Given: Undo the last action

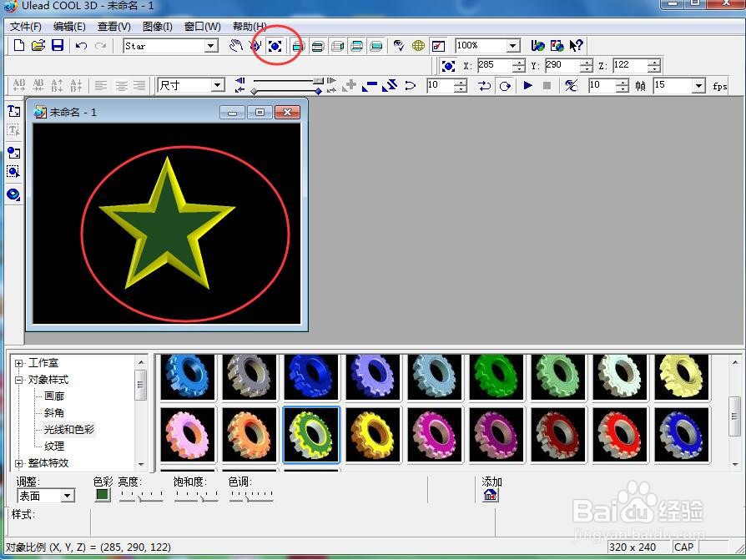Looking at the screenshot, I should coord(81,46).
